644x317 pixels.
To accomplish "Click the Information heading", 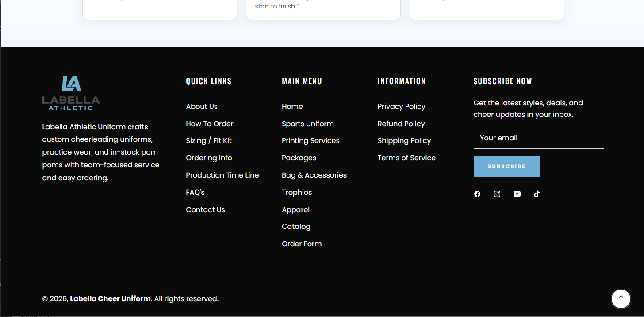I will click(402, 81).
